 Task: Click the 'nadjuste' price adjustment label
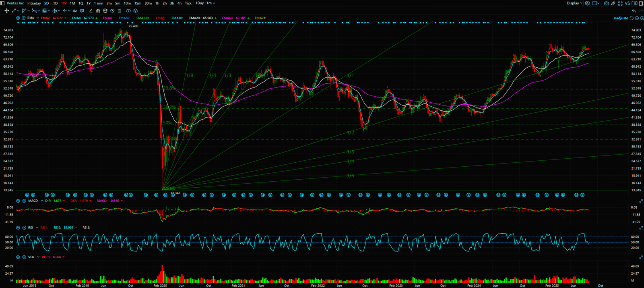click(621, 18)
